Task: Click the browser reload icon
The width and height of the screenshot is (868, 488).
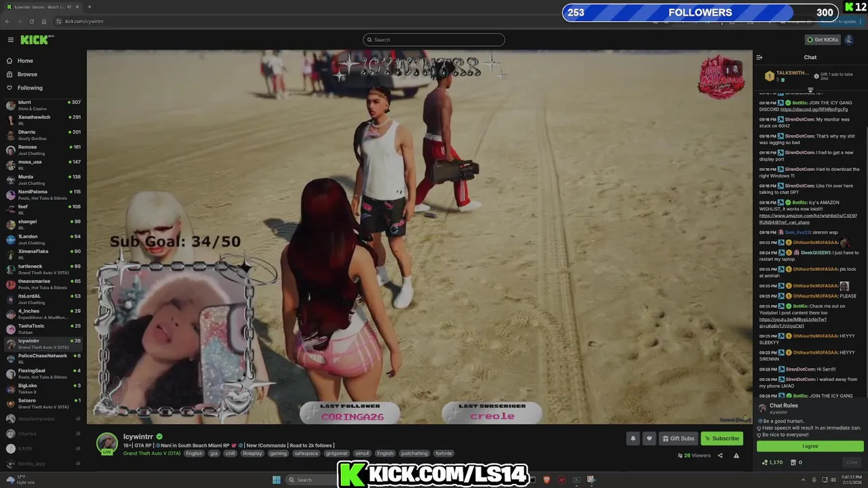Action: point(31,21)
